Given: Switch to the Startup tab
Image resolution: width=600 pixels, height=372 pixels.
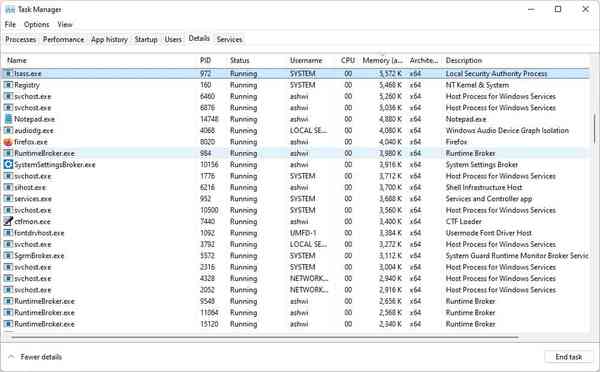Looking at the screenshot, I should point(146,39).
